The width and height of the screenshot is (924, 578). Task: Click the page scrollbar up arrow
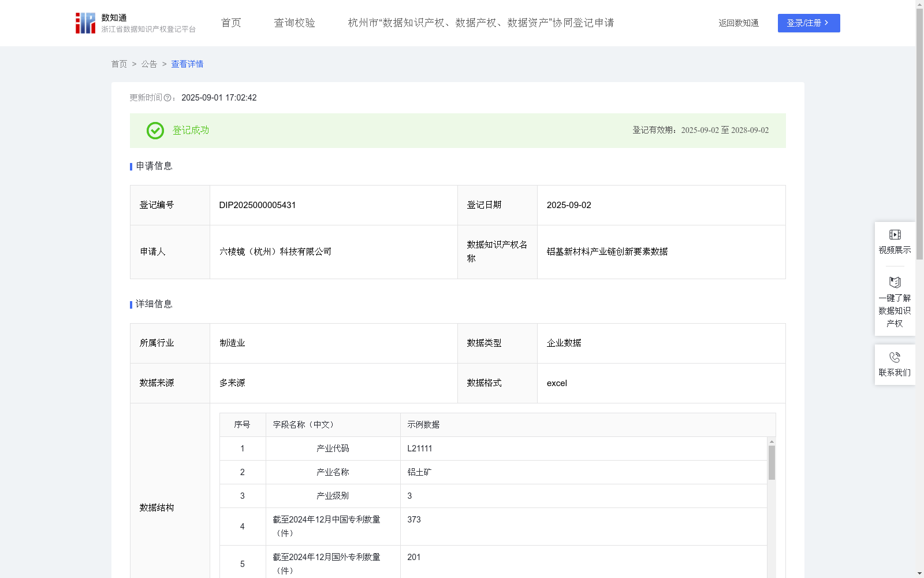(x=919, y=4)
